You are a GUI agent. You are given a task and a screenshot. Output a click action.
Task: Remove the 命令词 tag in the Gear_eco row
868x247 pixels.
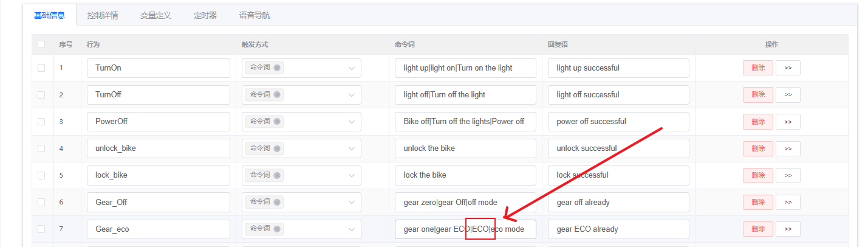pyautogui.click(x=277, y=229)
